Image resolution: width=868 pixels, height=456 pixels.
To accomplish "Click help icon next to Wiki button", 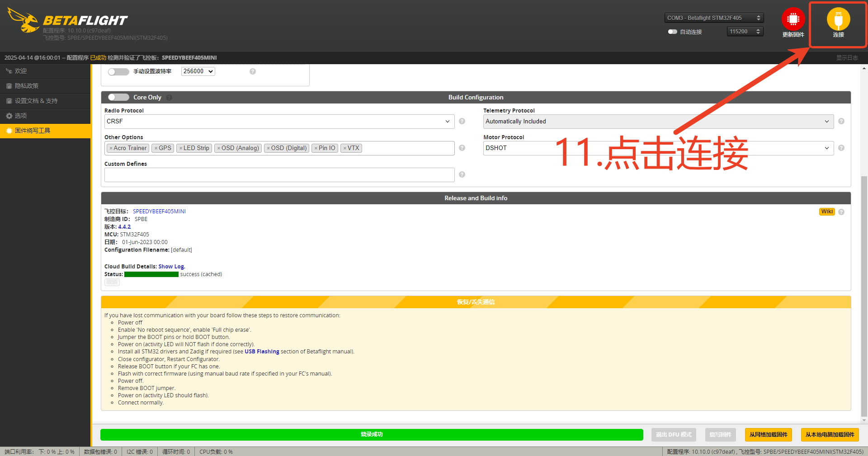I will [x=841, y=212].
